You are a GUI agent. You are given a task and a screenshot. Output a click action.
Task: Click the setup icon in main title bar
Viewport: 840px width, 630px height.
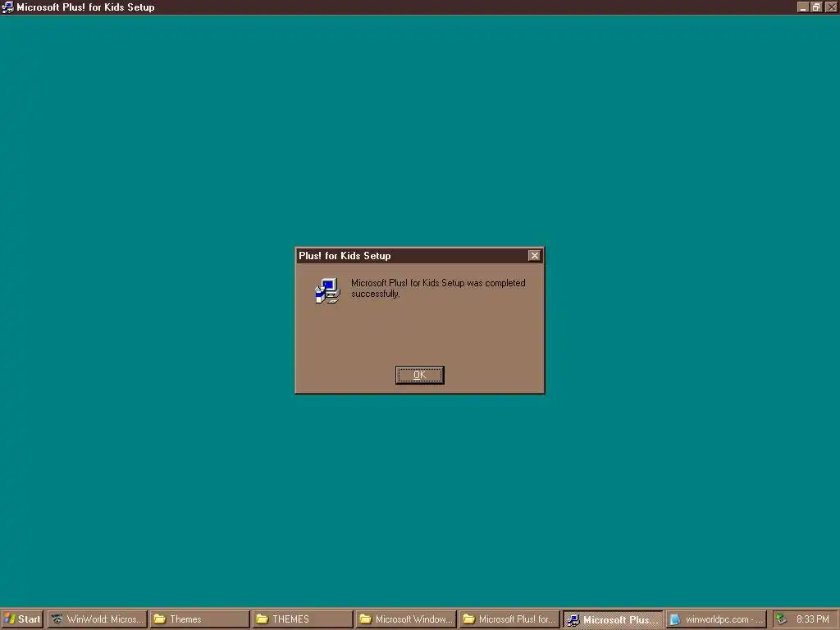[x=7, y=7]
